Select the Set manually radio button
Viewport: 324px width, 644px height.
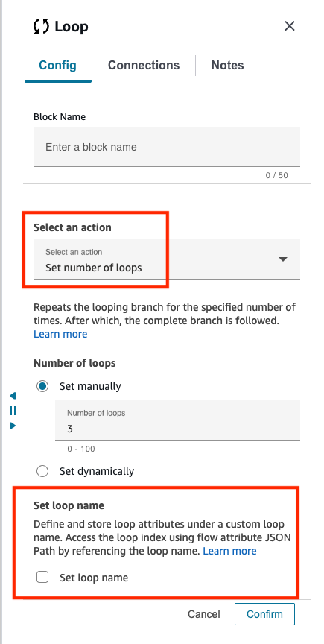42,386
